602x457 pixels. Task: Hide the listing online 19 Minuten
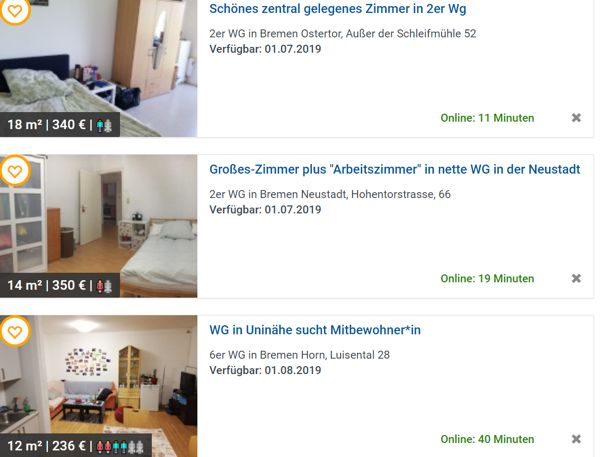coord(576,278)
